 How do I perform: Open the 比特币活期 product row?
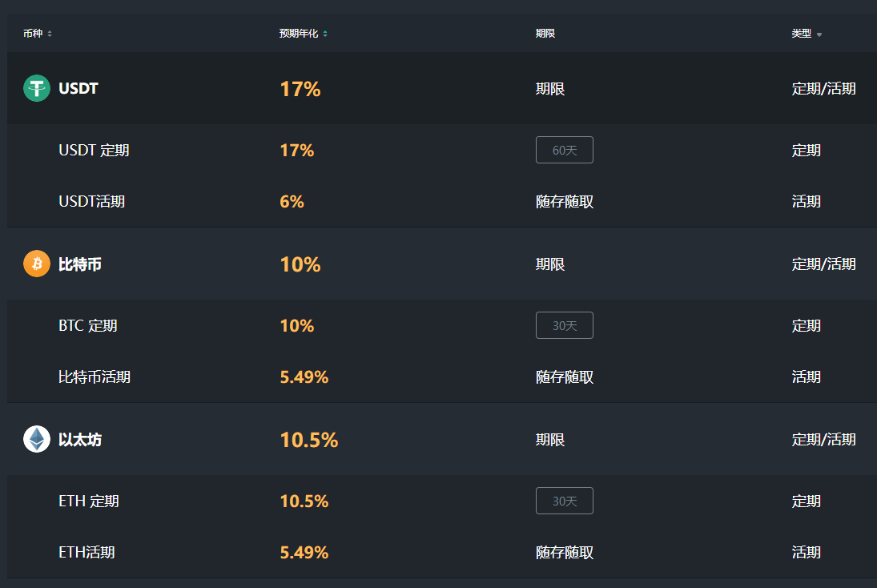pyautogui.click(x=94, y=377)
